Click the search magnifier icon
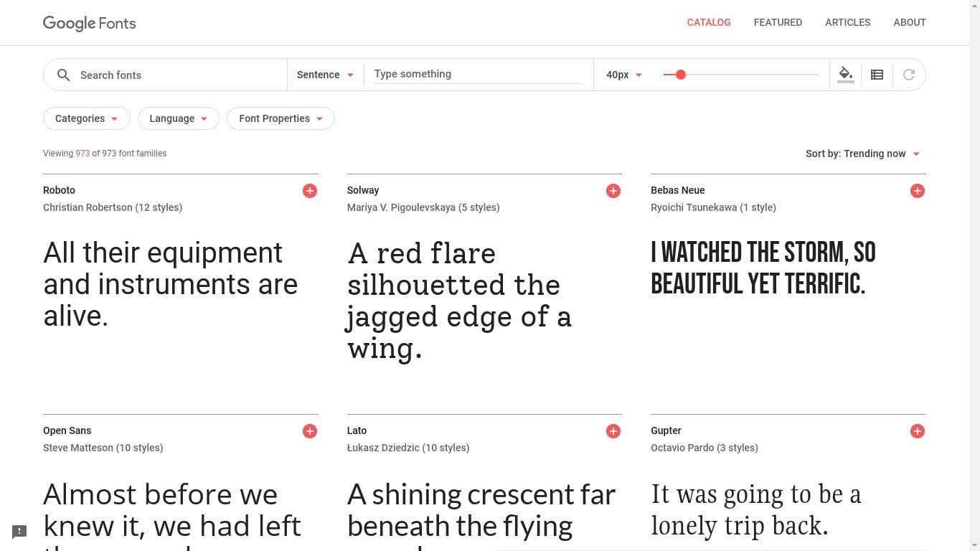 [x=63, y=75]
